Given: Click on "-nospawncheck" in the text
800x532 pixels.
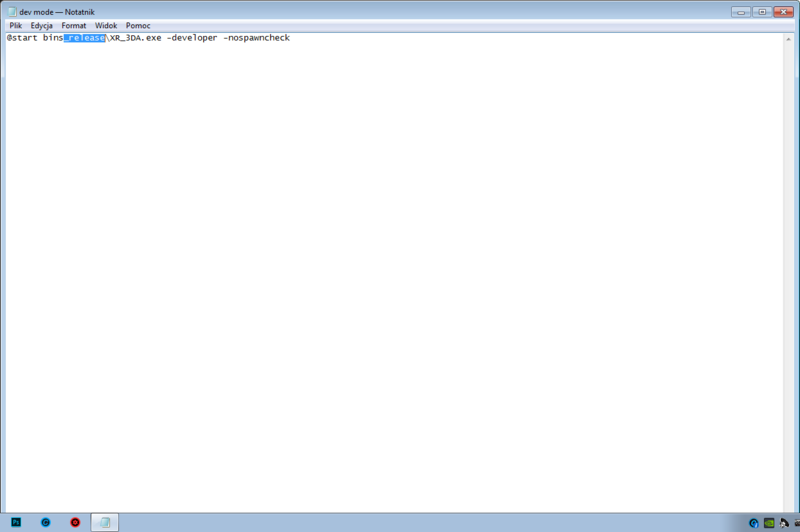Looking at the screenshot, I should (256, 38).
